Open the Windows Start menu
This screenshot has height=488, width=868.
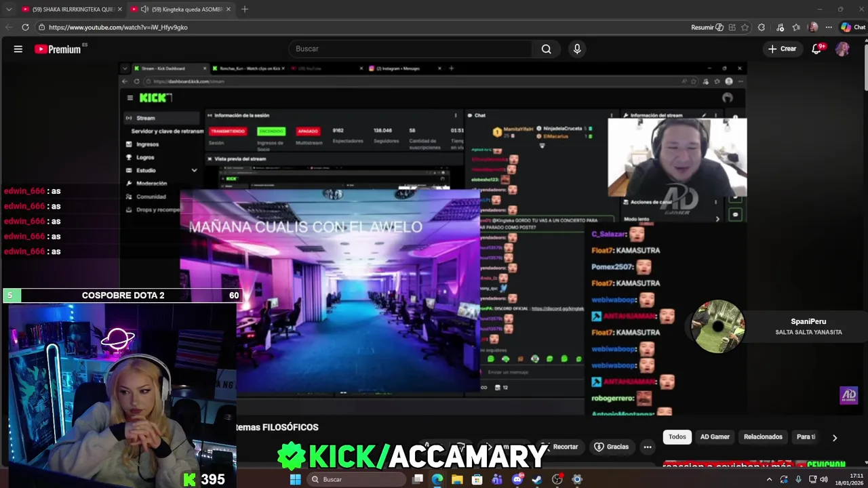[295, 479]
